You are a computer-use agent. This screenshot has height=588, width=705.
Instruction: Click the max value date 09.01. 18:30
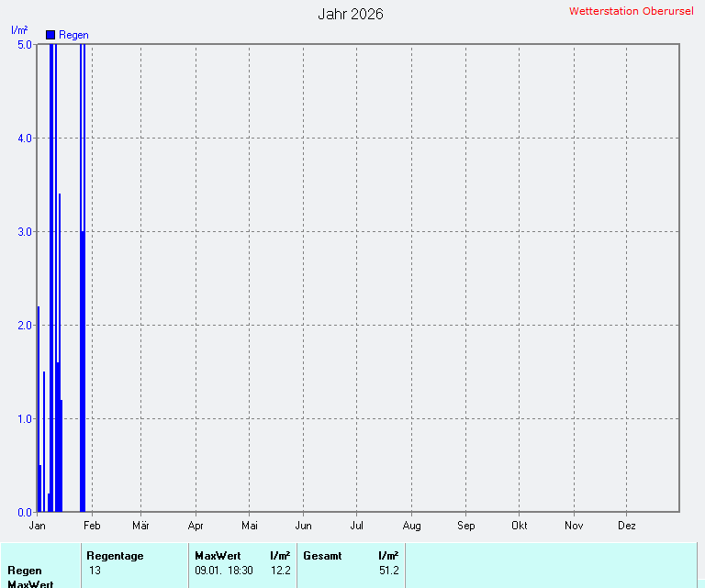pos(222,571)
